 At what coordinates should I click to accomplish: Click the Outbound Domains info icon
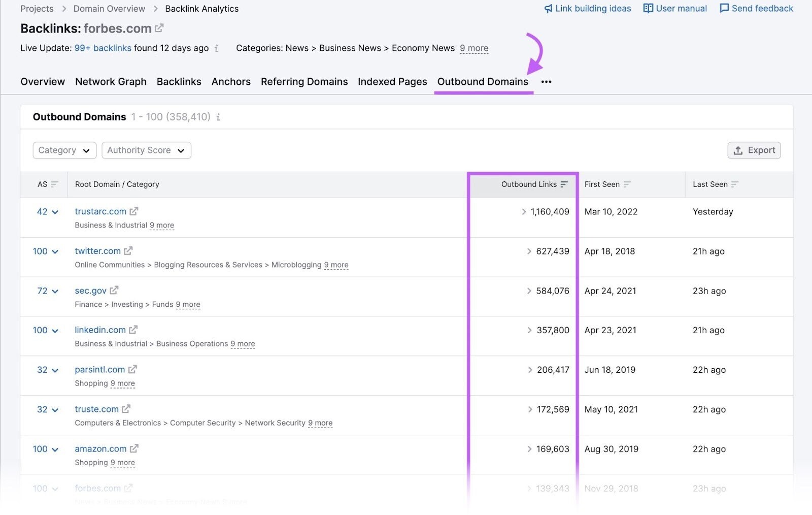coord(218,117)
